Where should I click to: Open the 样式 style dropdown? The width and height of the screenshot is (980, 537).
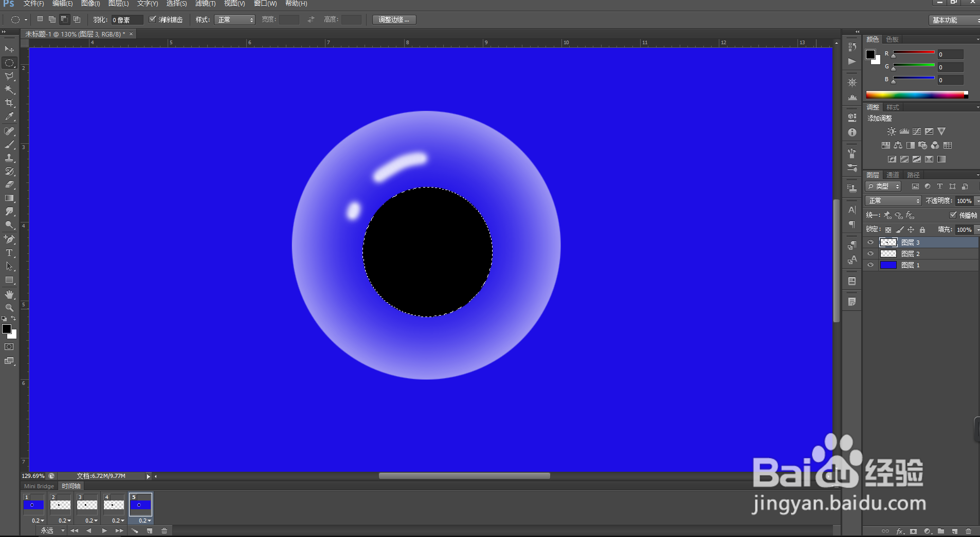pos(234,20)
